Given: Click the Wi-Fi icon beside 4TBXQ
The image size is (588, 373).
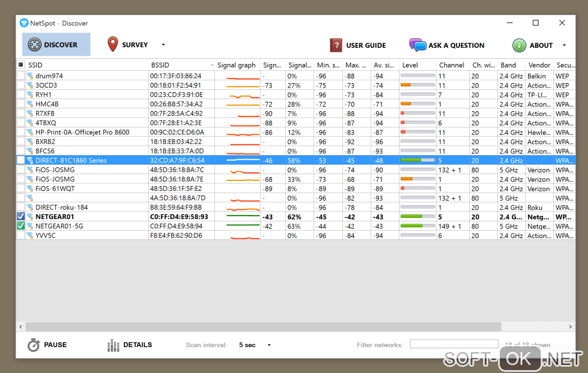Looking at the screenshot, I should [30, 123].
